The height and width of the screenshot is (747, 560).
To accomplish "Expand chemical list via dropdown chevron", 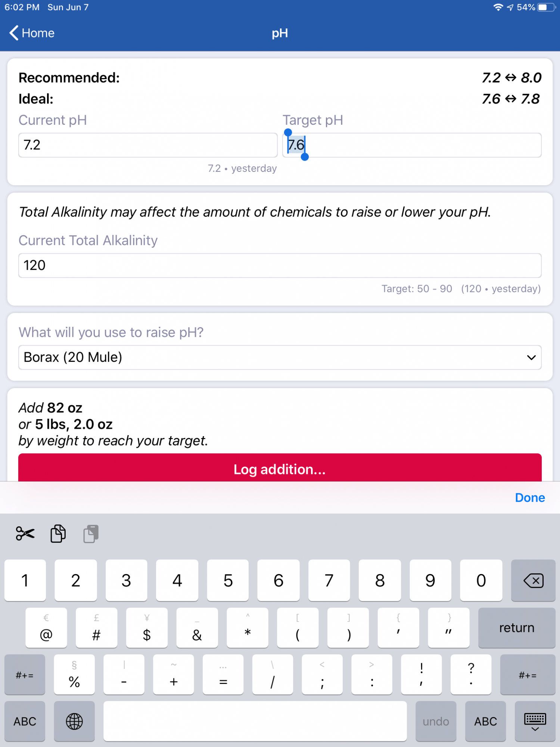I will coord(531,357).
